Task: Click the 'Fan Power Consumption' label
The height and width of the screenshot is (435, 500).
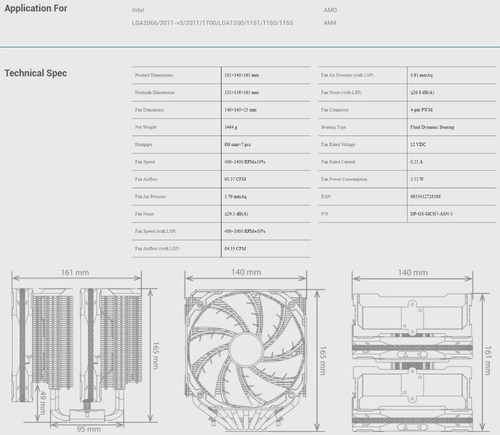Action: pyautogui.click(x=344, y=179)
